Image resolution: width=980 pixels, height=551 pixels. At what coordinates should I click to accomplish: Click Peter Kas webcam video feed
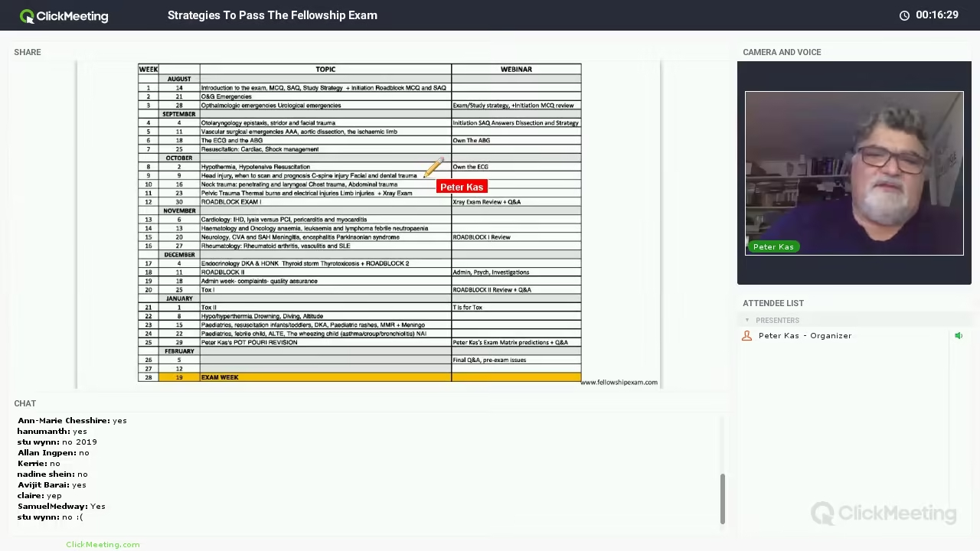tap(854, 172)
